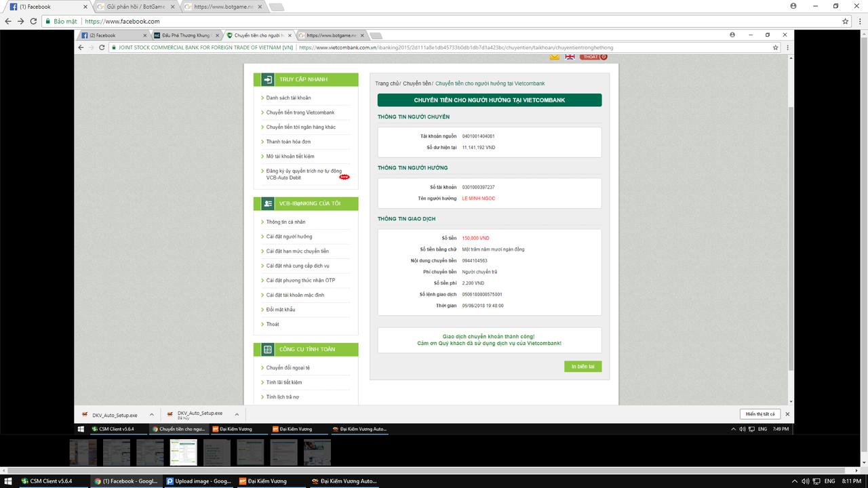Screen dimensions: 868x488
Task: Click the outer Windows Start button
Action: pos(8,481)
